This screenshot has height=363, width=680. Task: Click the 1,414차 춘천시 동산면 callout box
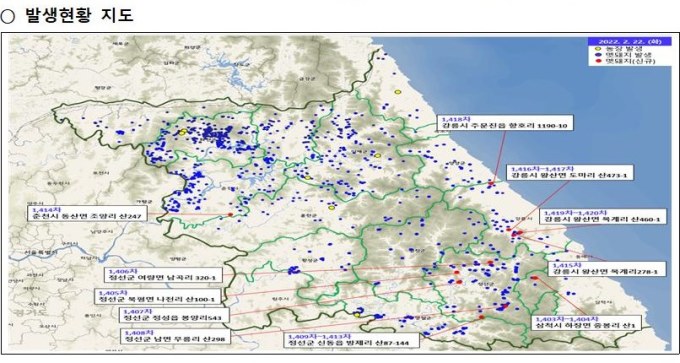[x=87, y=213]
